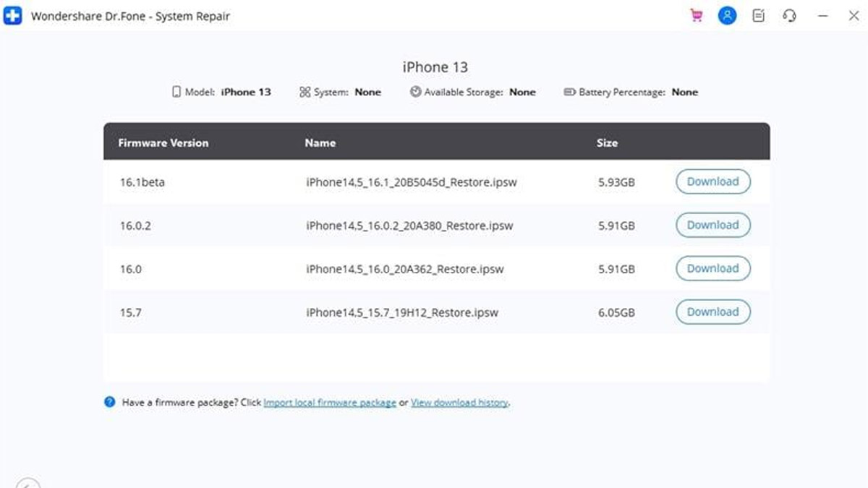Open the firmware help question mark icon
This screenshot has height=488, width=868.
tap(109, 402)
